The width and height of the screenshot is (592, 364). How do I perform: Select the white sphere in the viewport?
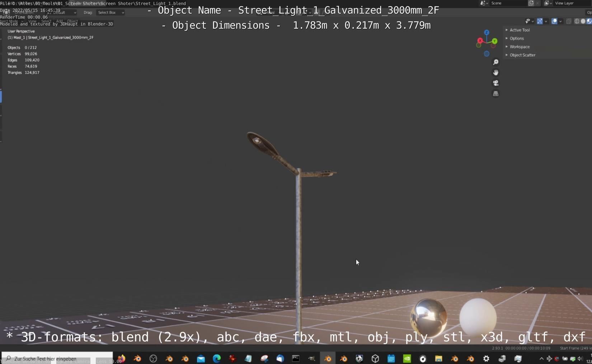coord(478,317)
